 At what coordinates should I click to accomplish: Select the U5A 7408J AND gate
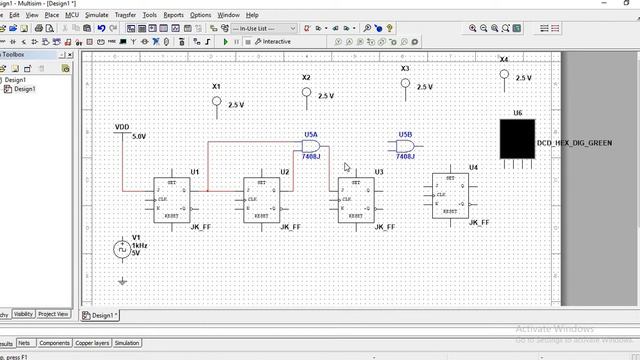311,146
